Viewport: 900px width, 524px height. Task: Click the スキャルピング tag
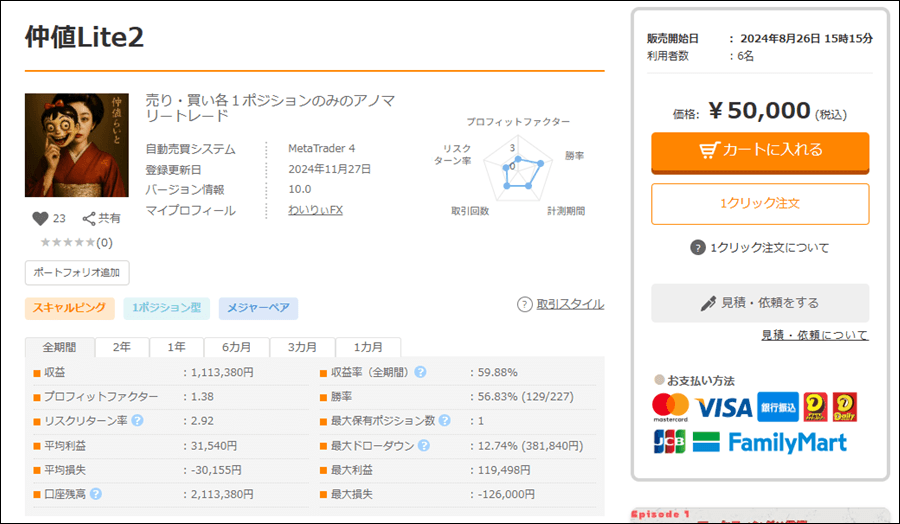(70, 309)
